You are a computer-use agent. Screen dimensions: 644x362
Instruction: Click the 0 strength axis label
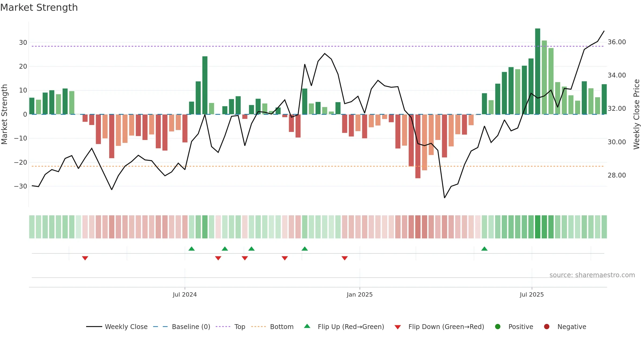point(25,114)
